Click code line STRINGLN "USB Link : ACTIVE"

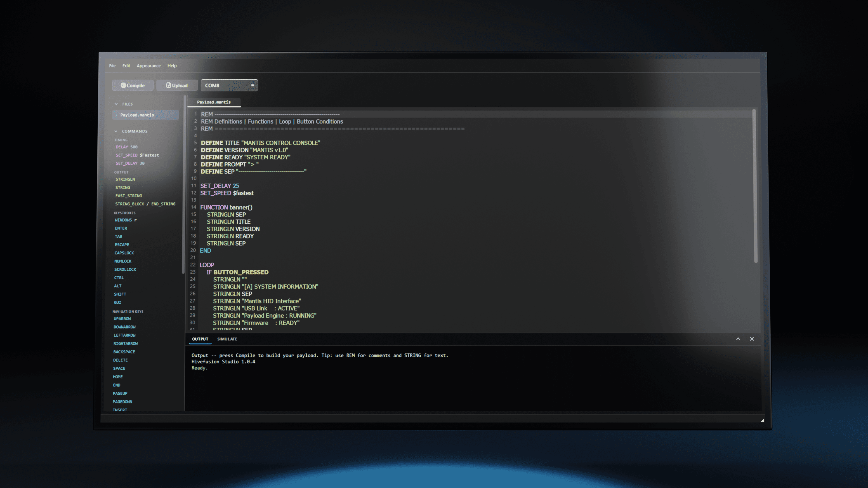[x=256, y=308]
